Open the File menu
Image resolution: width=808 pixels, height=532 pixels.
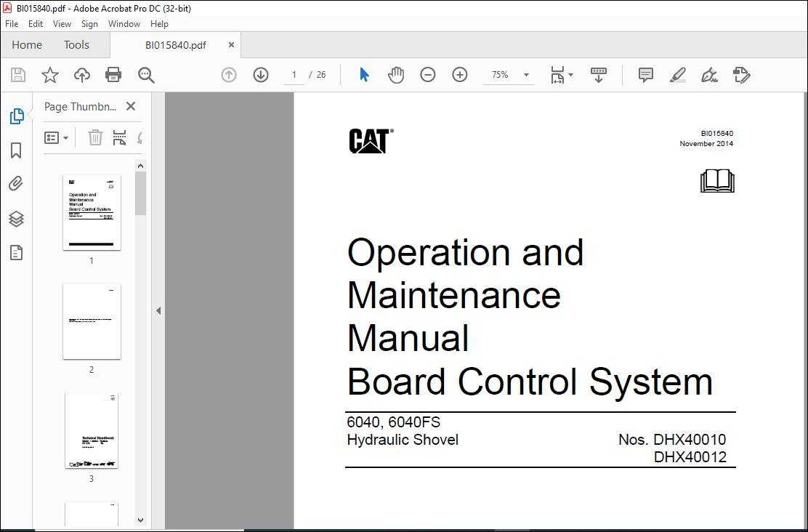12,24
